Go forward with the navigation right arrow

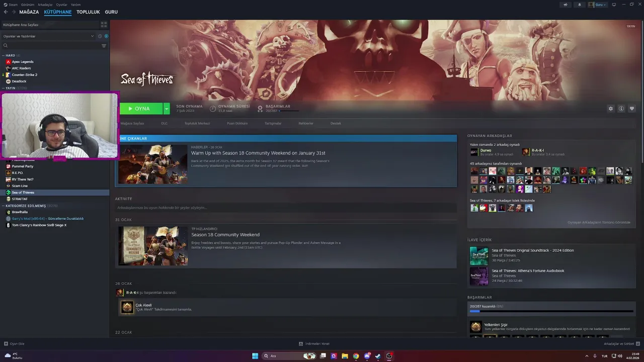[13, 12]
